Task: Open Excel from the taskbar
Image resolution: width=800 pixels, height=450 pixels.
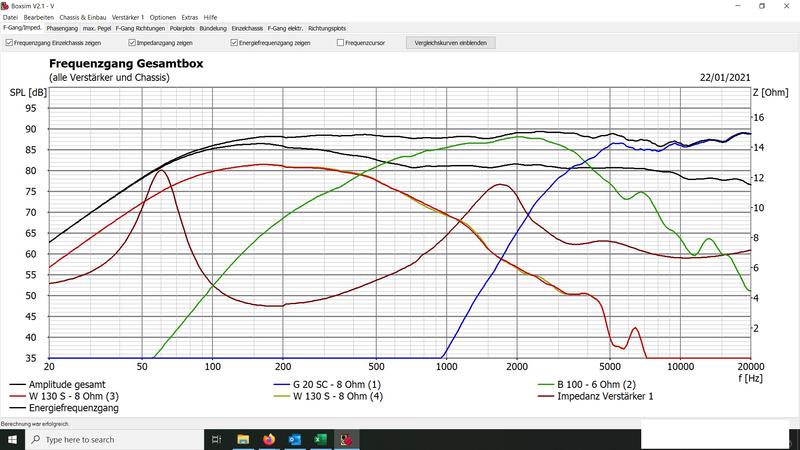Action: [x=321, y=439]
